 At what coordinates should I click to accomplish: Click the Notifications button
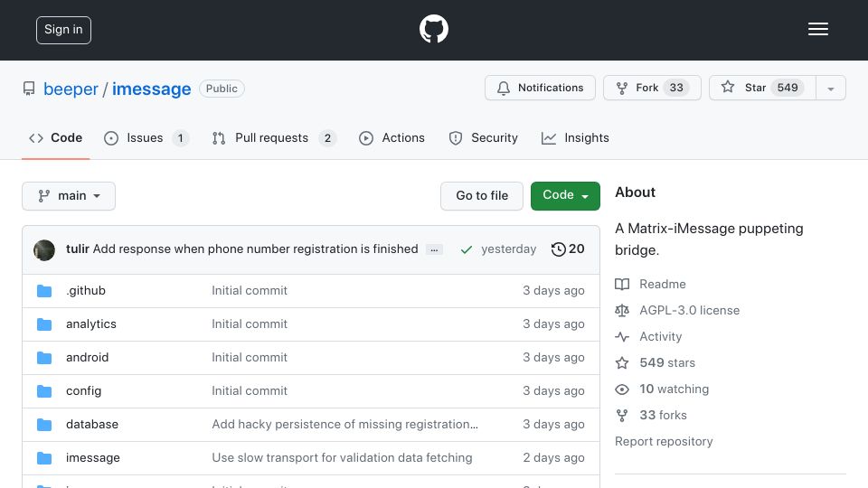coord(540,88)
